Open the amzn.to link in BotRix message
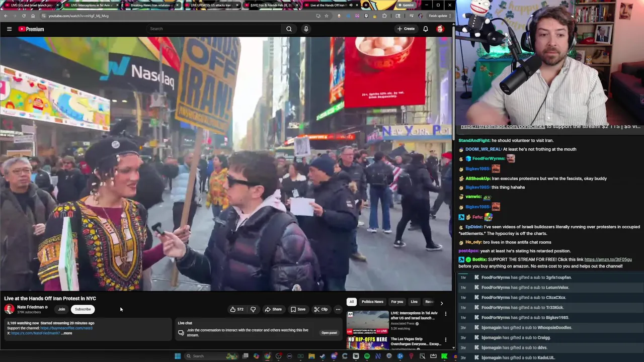Viewport: 644px width, 362px height. click(608, 259)
